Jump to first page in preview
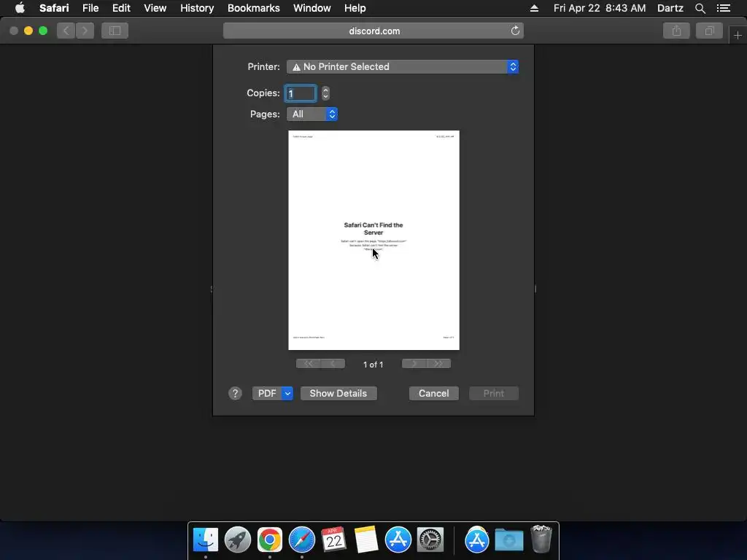 (309, 364)
